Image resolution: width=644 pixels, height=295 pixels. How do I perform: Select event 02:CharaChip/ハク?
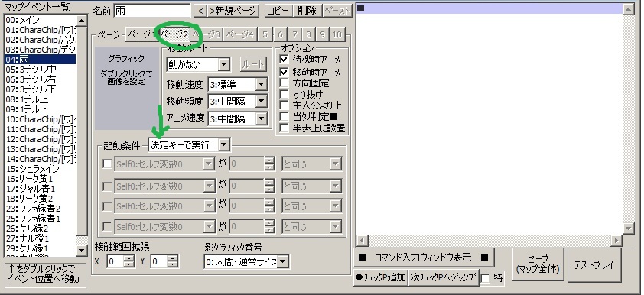(40, 40)
